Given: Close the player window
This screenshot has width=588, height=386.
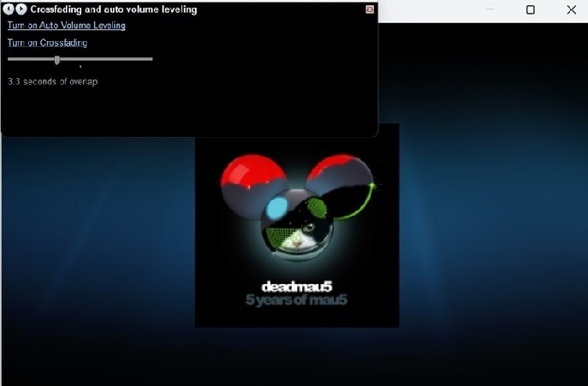Looking at the screenshot, I should click(571, 9).
